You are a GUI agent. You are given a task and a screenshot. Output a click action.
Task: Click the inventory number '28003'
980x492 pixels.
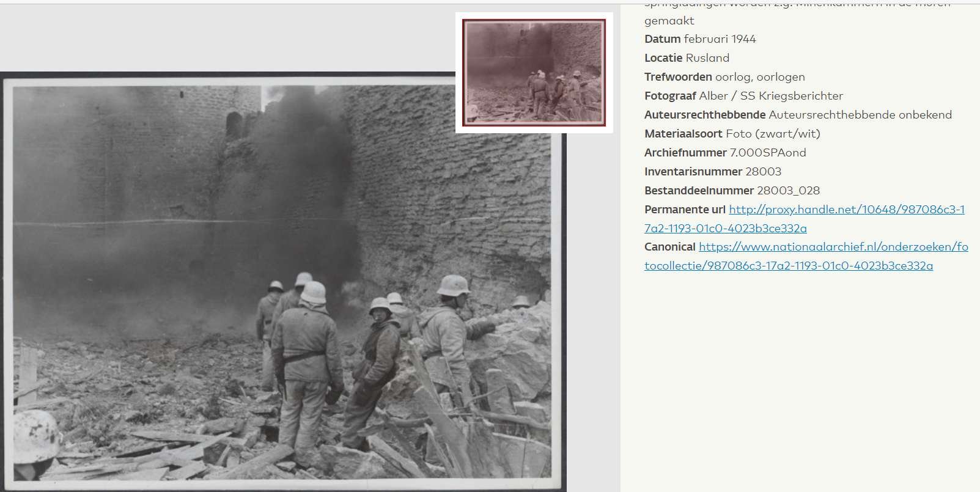(763, 172)
